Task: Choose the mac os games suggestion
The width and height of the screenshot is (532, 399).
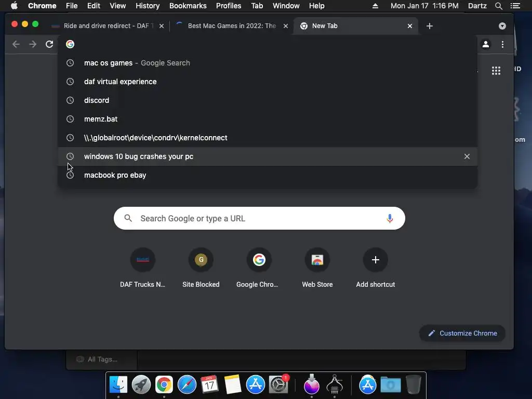Action: point(268,63)
